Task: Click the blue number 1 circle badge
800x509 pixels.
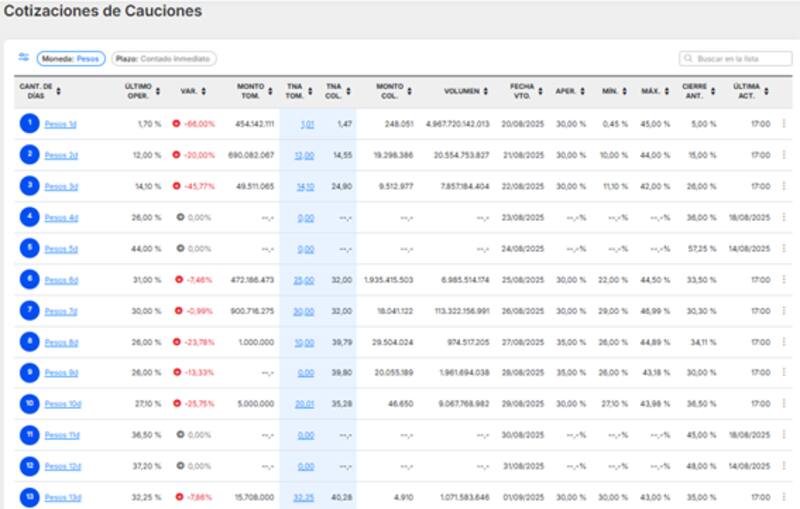Action: [x=30, y=124]
